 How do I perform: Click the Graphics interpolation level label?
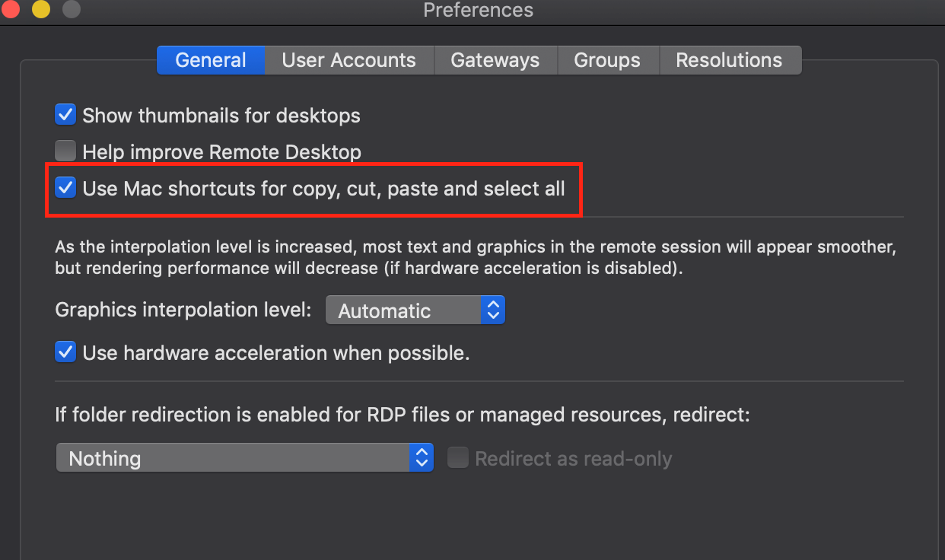pos(183,310)
